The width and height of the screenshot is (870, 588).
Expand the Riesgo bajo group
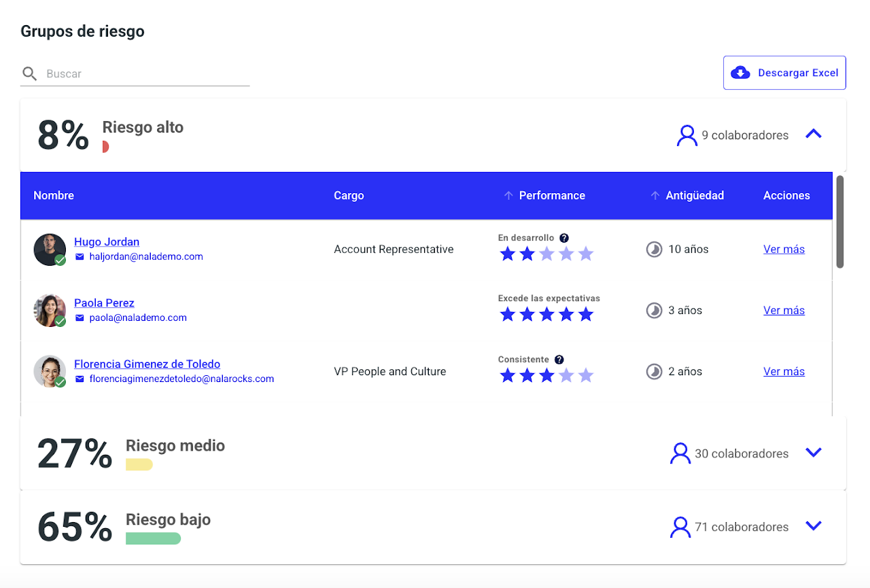coord(814,526)
